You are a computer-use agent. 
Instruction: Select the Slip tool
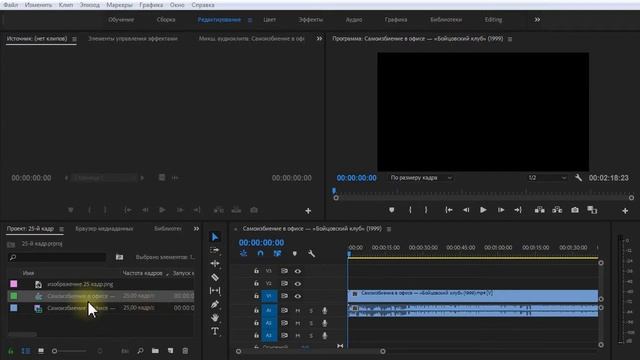click(x=215, y=291)
